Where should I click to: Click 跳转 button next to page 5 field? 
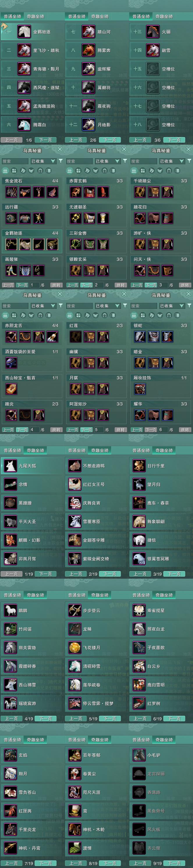pos(121,430)
